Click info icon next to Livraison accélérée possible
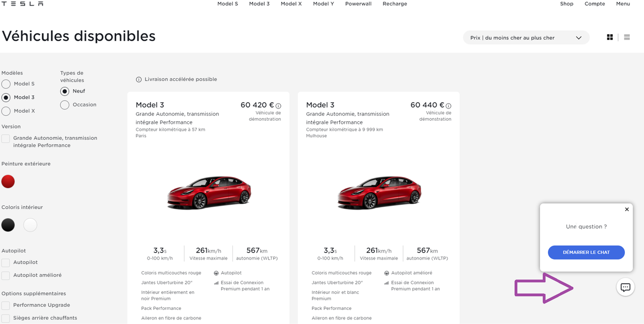This screenshot has width=644, height=324. (139, 79)
